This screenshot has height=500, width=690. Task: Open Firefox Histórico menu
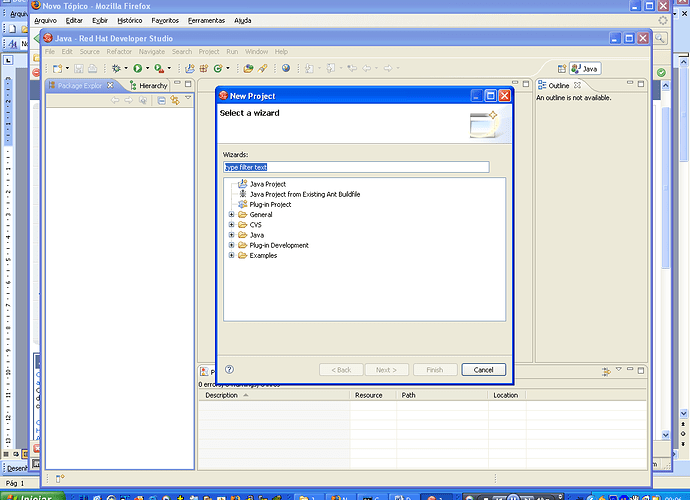tap(130, 21)
